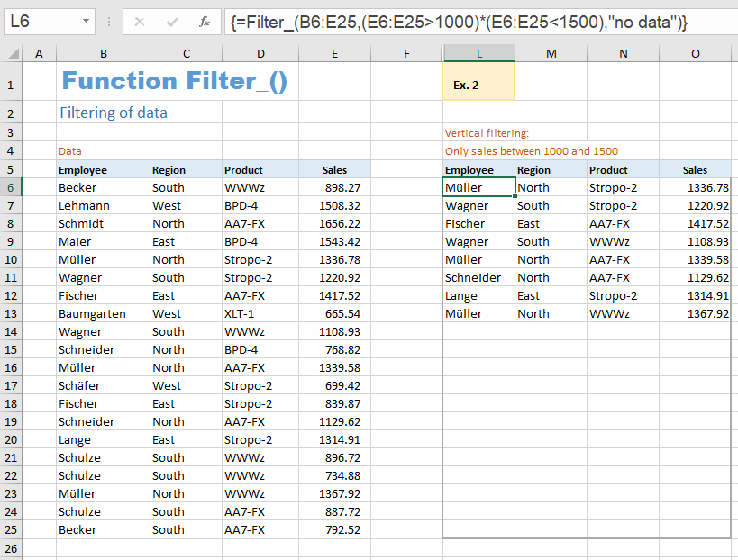The height and width of the screenshot is (560, 738).
Task: Select column L header
Action: pyautogui.click(x=478, y=53)
